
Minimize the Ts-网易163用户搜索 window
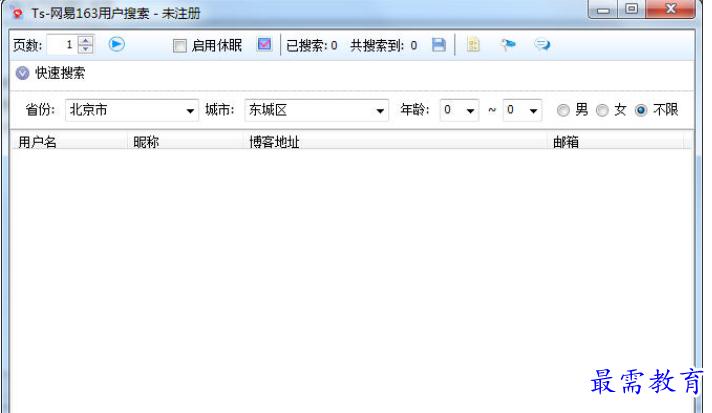[x=603, y=10]
